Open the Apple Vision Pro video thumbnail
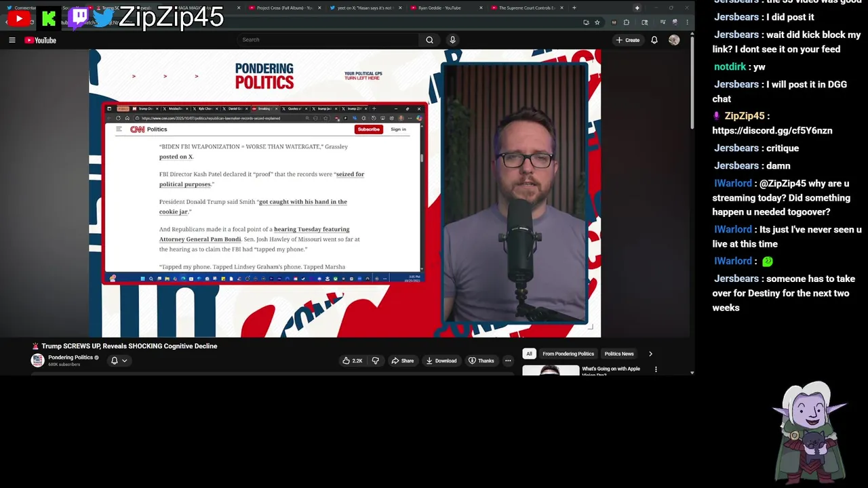Image resolution: width=868 pixels, height=488 pixels. coord(551,370)
